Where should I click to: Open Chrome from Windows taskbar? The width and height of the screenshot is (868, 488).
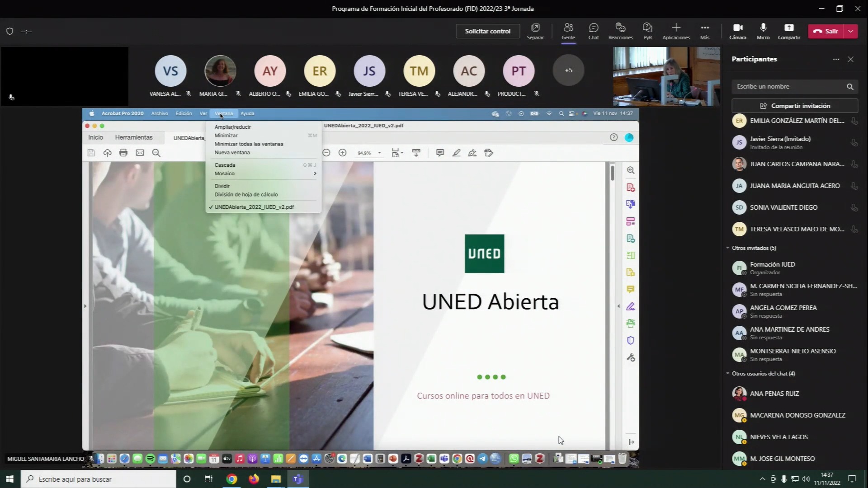(x=231, y=479)
